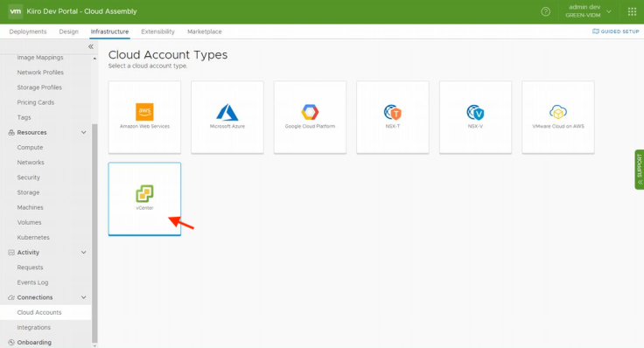Click the Connections section heading
This screenshot has width=644, height=348.
[x=35, y=297]
